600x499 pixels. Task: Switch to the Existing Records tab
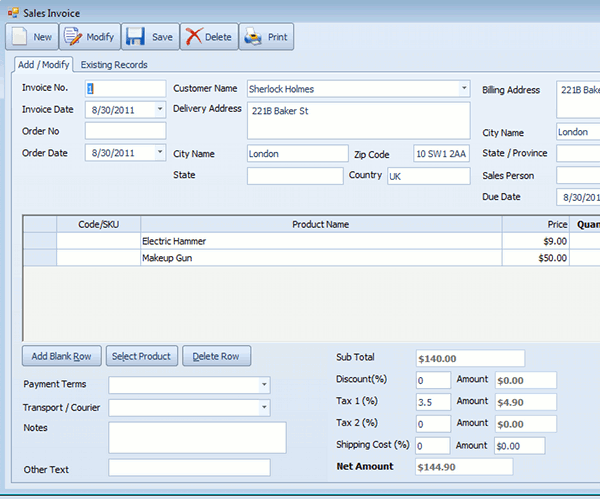[114, 65]
